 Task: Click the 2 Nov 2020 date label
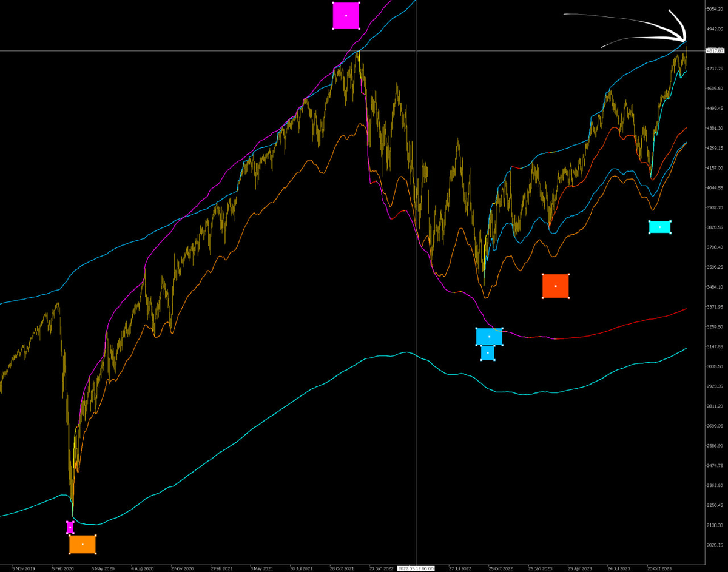(x=181, y=569)
